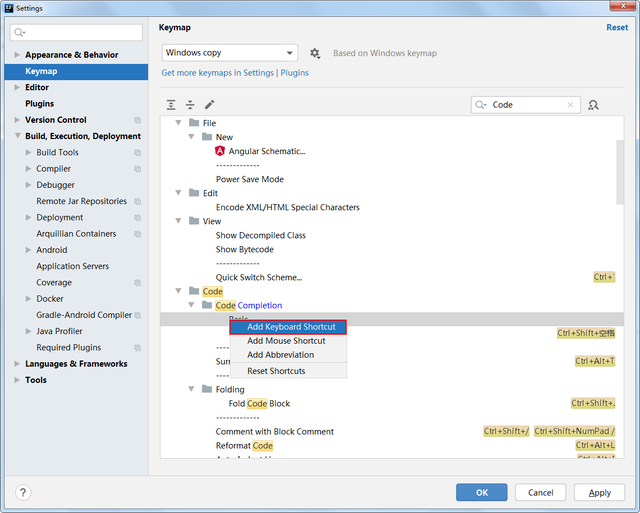Choose Add Keyboard Shortcut
This screenshot has width=640, height=513.
(x=288, y=327)
